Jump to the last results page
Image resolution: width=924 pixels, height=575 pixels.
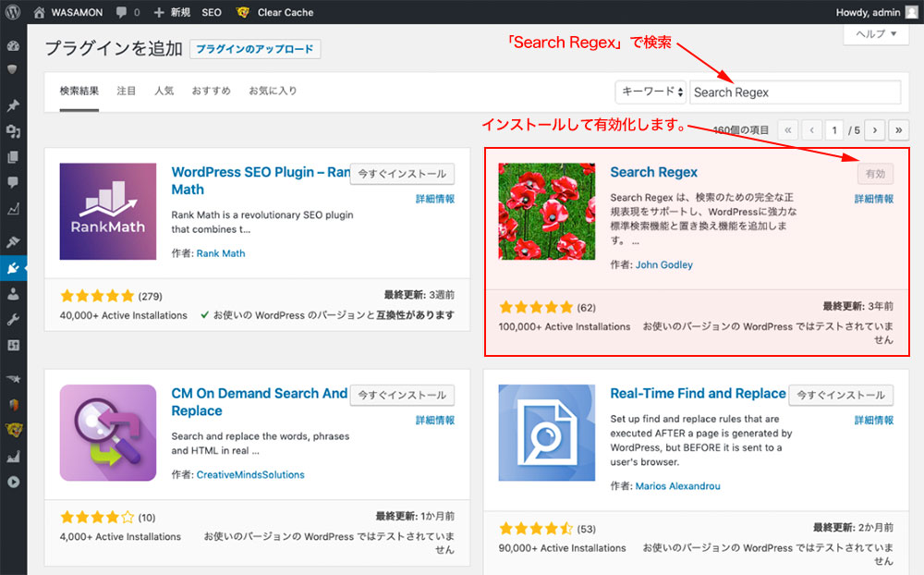(899, 130)
